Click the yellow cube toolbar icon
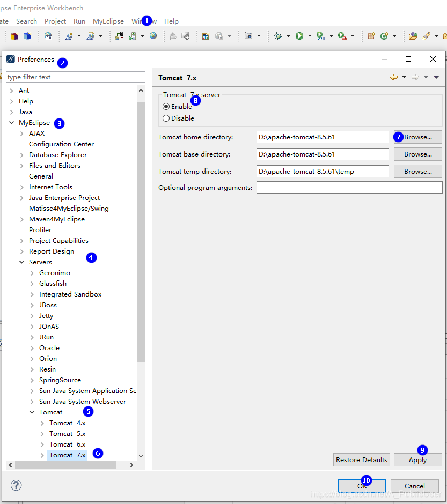The width and height of the screenshot is (447, 504). tap(15, 36)
